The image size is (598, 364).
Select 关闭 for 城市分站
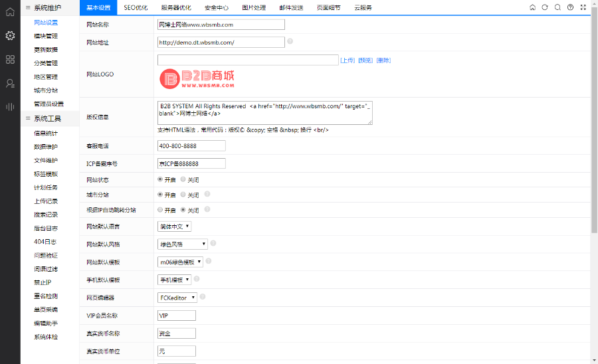point(183,195)
